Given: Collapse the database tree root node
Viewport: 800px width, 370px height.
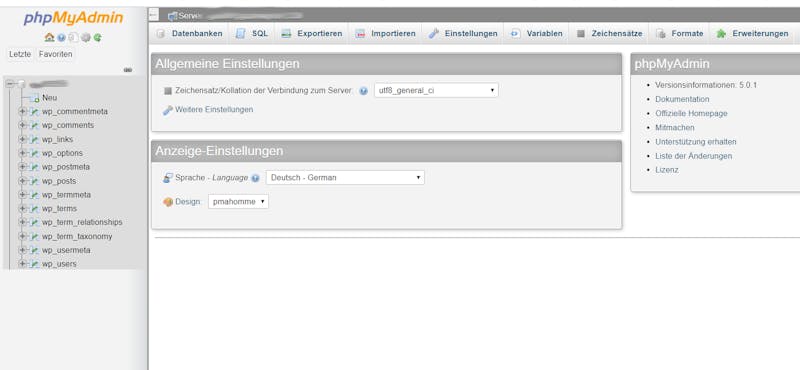Looking at the screenshot, I should click(9, 84).
